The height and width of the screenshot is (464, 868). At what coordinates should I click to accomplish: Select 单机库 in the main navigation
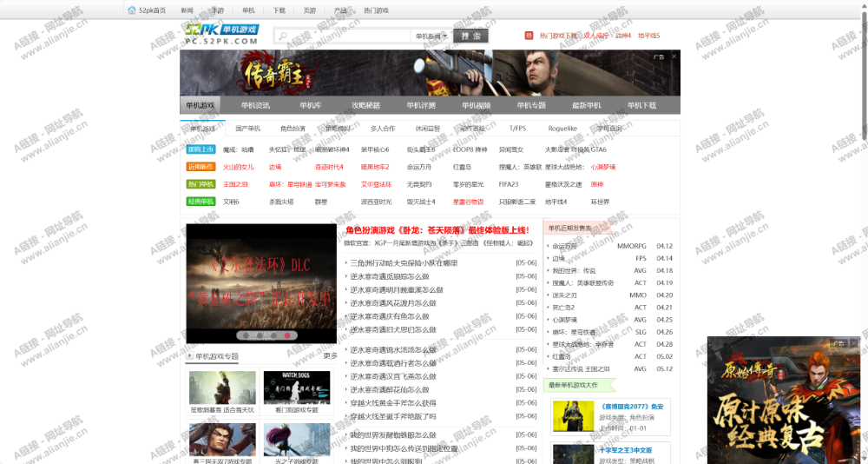311,105
